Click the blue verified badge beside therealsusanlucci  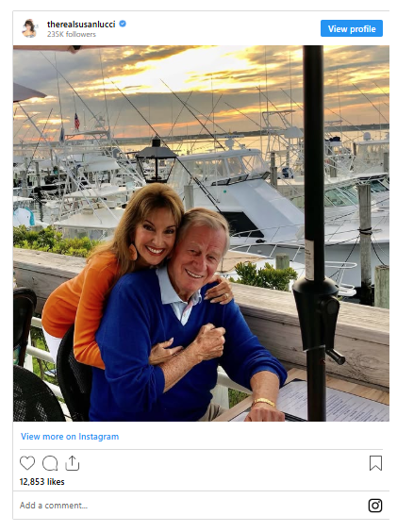tap(123, 24)
